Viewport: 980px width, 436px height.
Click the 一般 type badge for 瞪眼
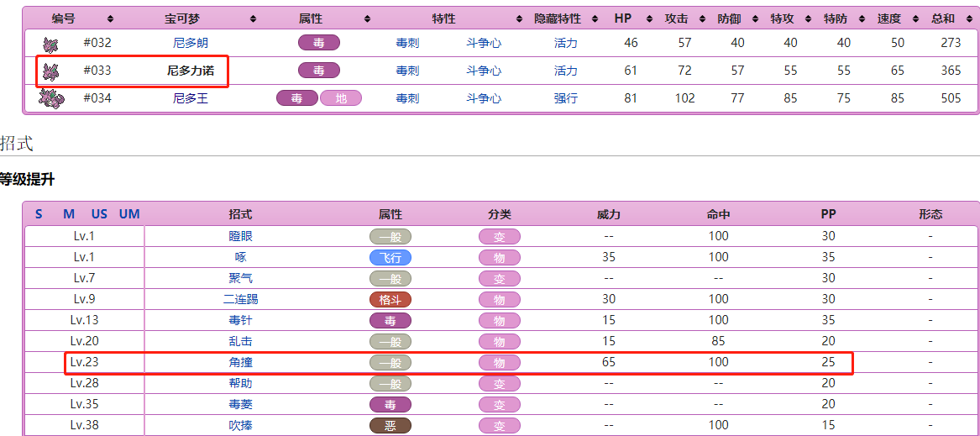point(390,236)
